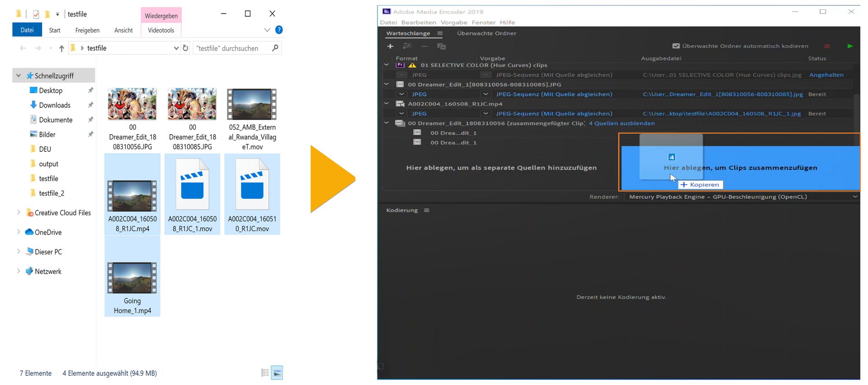868x385 pixels.
Task: Open Media Encoder Bearbeiten menu
Action: 419,22
